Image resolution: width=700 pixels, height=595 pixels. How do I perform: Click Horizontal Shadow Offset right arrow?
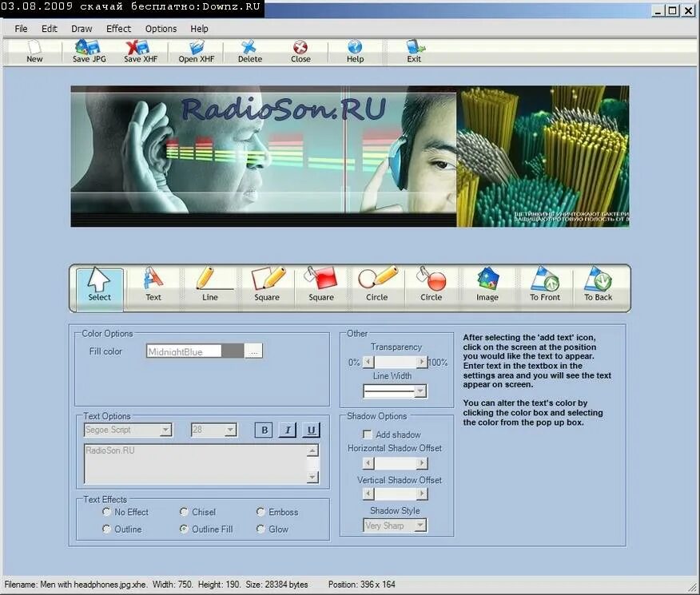point(421,463)
